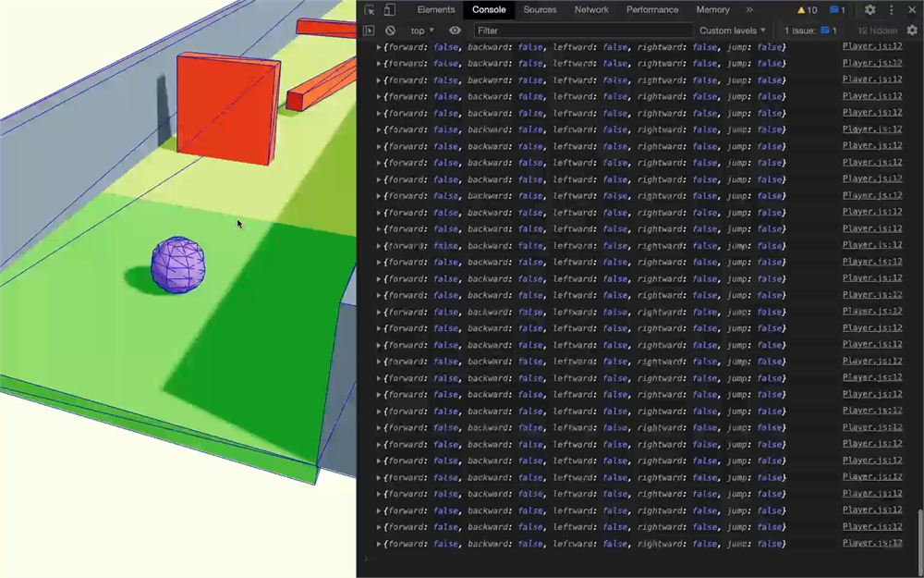Open the DevTools three-dot customize menu
924x578 pixels.
click(x=891, y=10)
